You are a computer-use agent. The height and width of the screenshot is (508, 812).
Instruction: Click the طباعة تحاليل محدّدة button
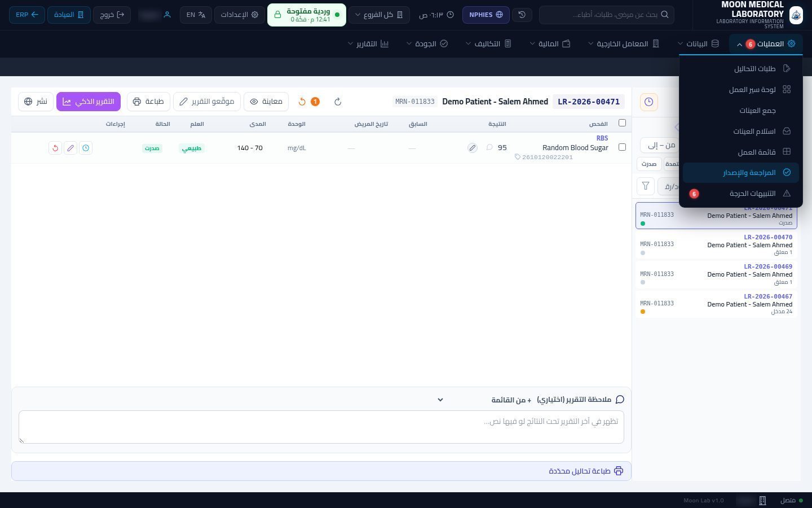click(x=321, y=471)
